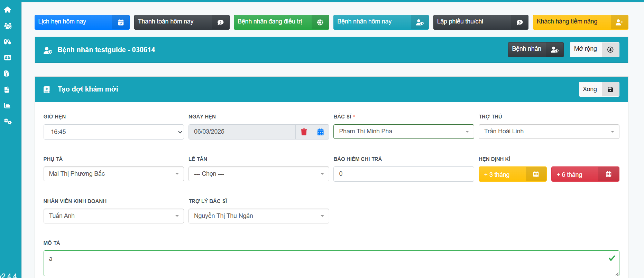This screenshot has width=644, height=278.
Task: Click the home icon in sidebar
Action: click(8, 10)
